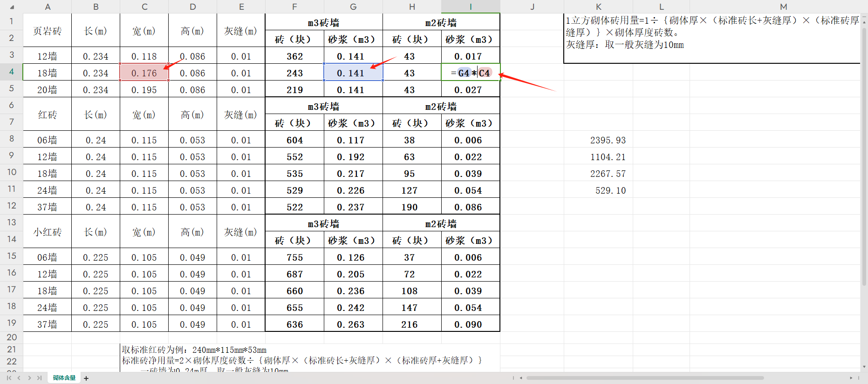This screenshot has width=868, height=384.
Task: Click the m3砖墙 header in row 13
Action: [x=324, y=223]
